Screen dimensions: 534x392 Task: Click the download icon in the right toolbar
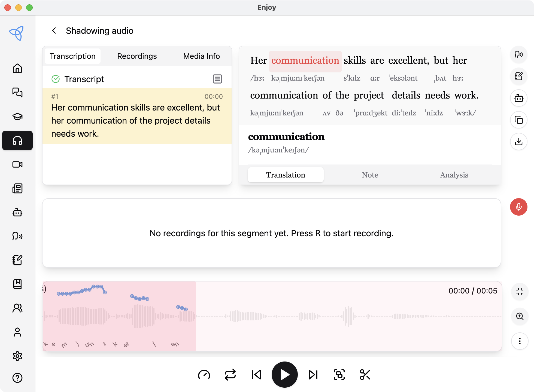pos(518,142)
